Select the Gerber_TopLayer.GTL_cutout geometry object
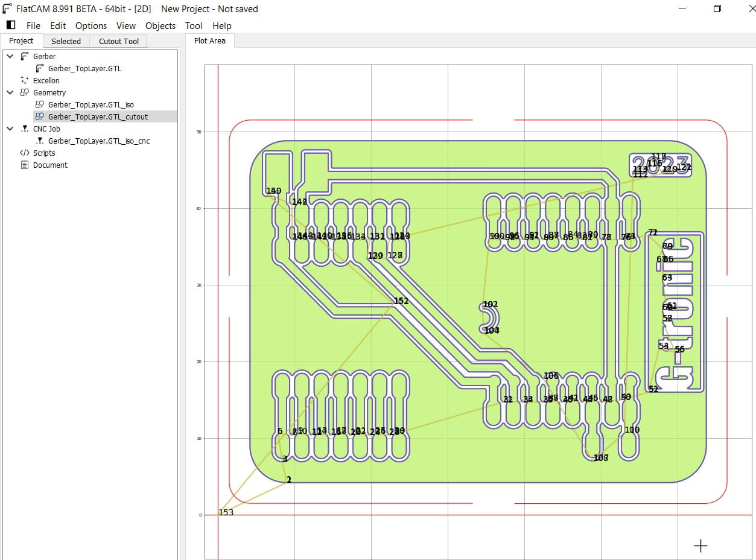 pos(98,116)
